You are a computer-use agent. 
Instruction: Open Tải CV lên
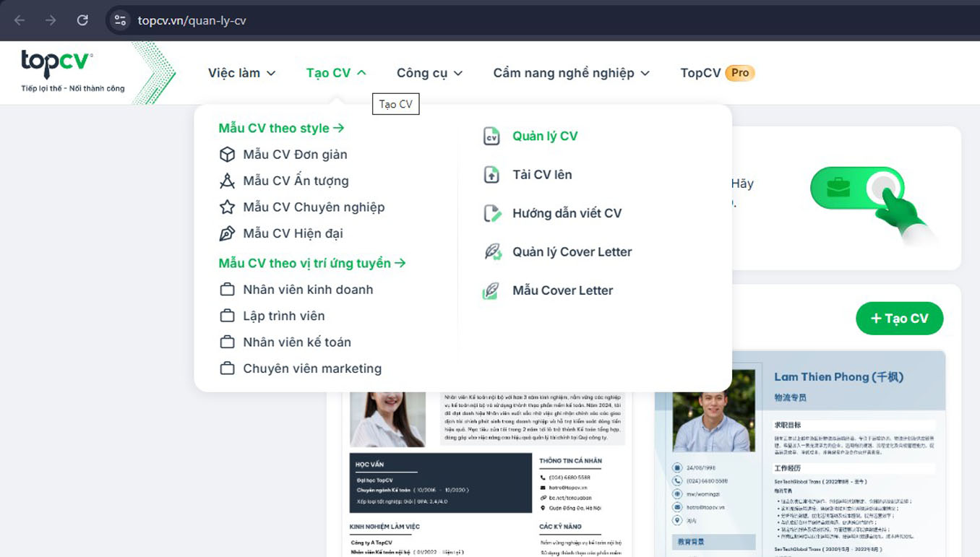(542, 175)
